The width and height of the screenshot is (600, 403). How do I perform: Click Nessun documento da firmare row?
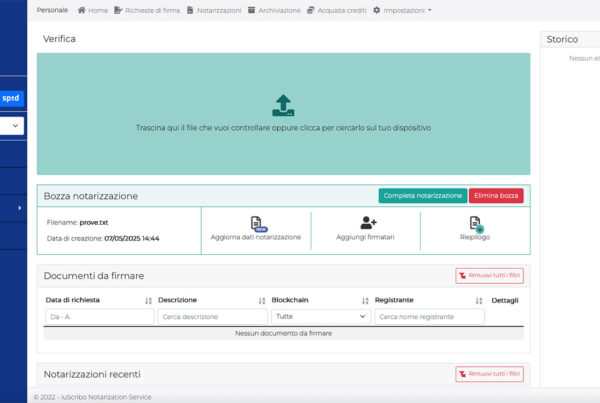[x=284, y=333]
